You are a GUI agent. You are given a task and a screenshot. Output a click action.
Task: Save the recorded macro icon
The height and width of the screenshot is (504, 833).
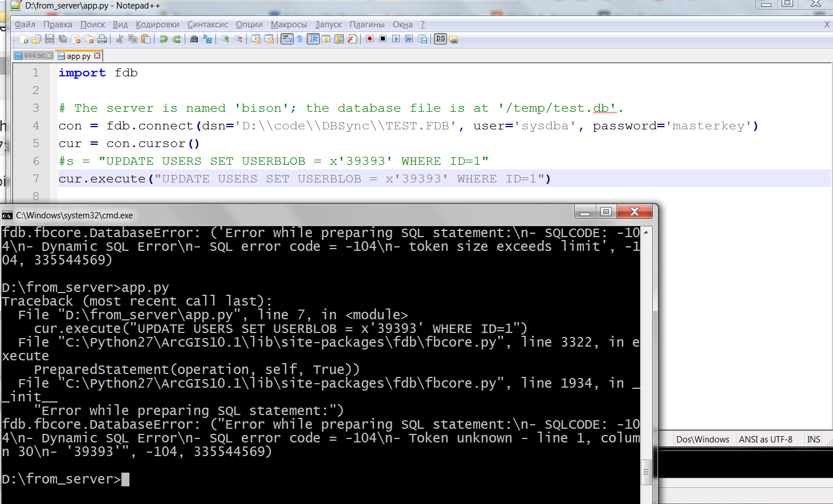tap(422, 39)
